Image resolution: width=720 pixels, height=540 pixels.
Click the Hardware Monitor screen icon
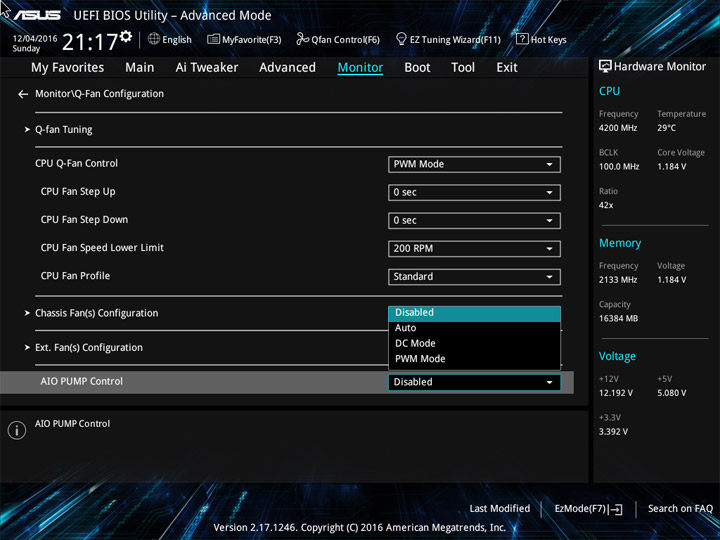coord(605,67)
